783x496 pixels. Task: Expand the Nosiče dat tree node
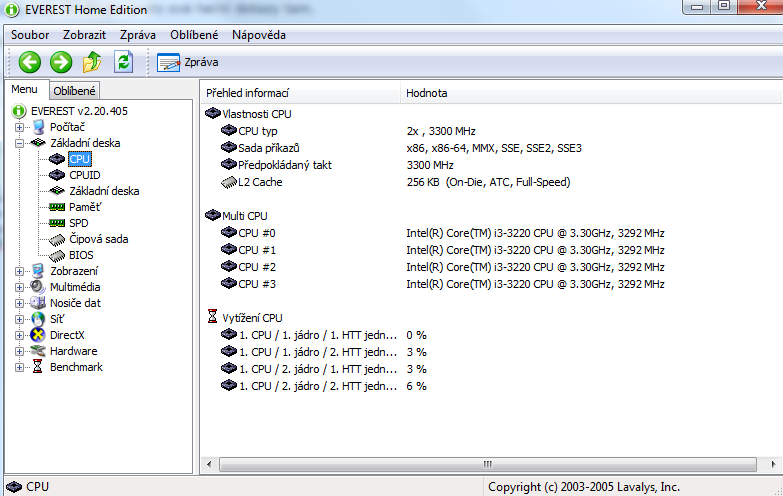coord(19,303)
